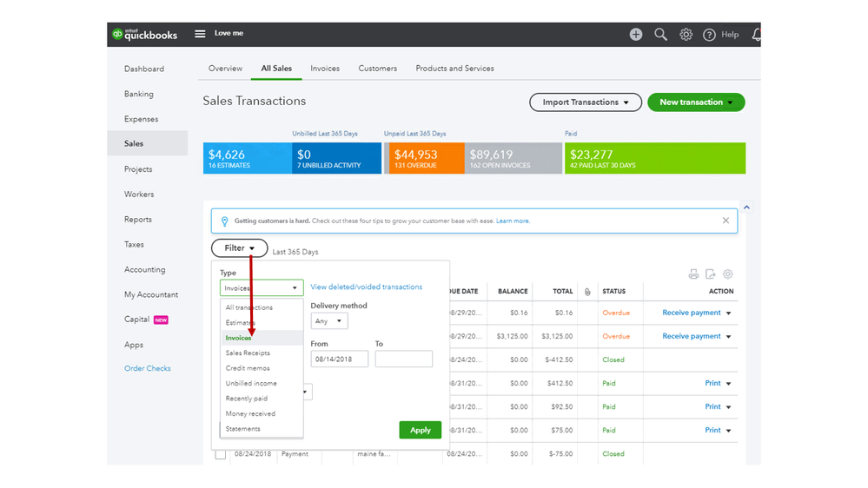Viewport: 868px width, 488px height.
Task: Apply the filter settings
Action: [x=421, y=430]
